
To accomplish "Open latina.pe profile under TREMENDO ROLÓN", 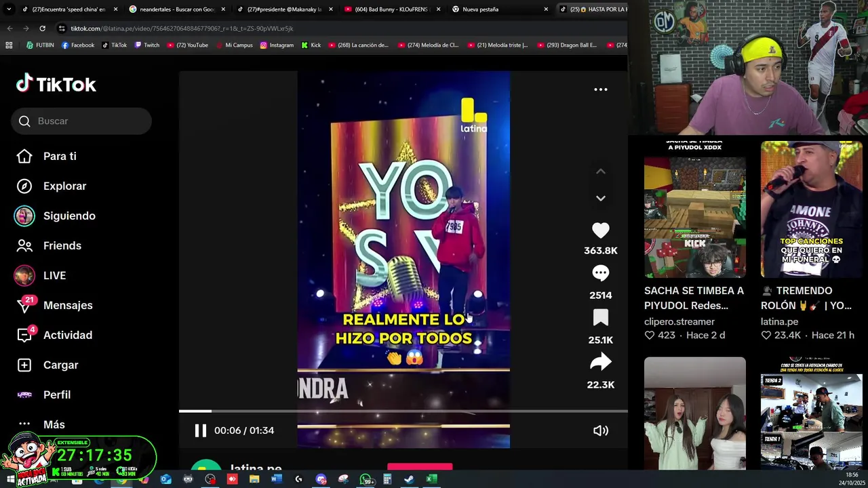I will pyautogui.click(x=779, y=321).
